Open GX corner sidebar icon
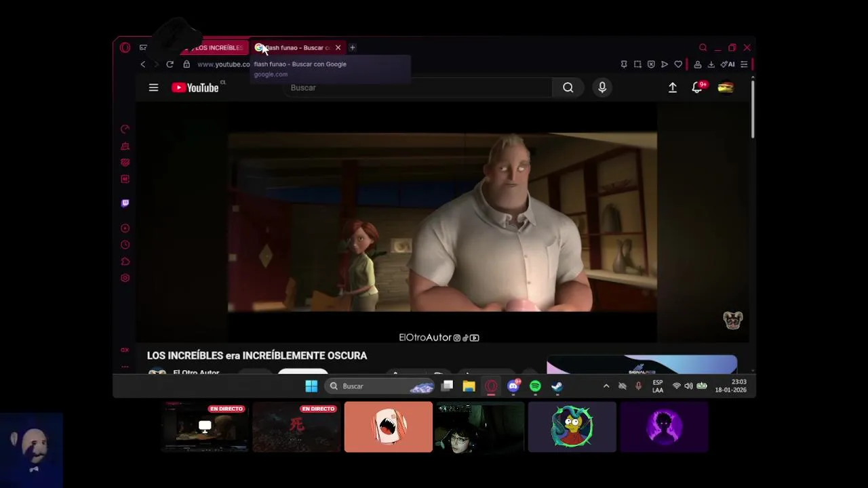Screen dimensions: 868x488 (125, 350)
